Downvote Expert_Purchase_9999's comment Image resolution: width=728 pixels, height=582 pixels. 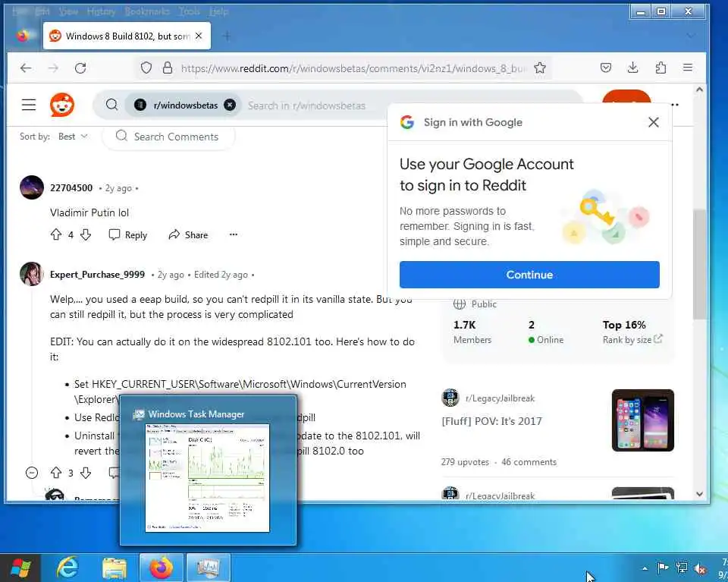(x=86, y=473)
